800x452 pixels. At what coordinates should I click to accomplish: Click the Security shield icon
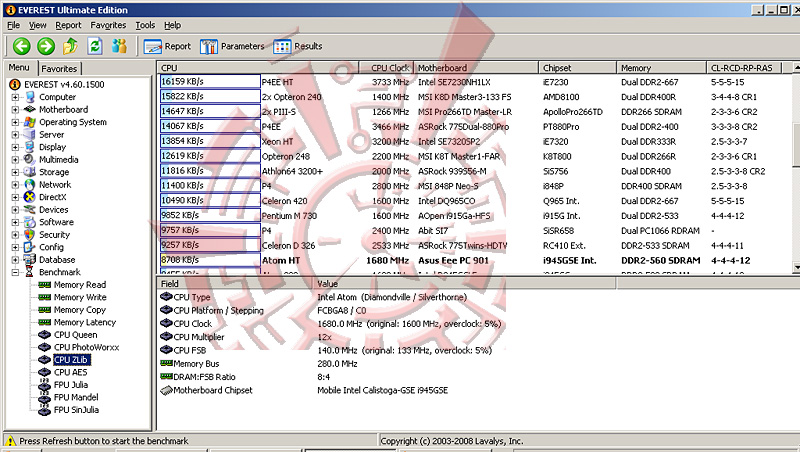pyautogui.click(x=30, y=235)
